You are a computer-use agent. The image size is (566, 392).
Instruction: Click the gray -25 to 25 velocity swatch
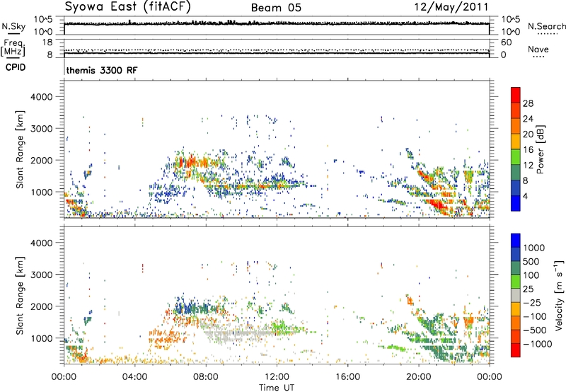pyautogui.click(x=516, y=295)
